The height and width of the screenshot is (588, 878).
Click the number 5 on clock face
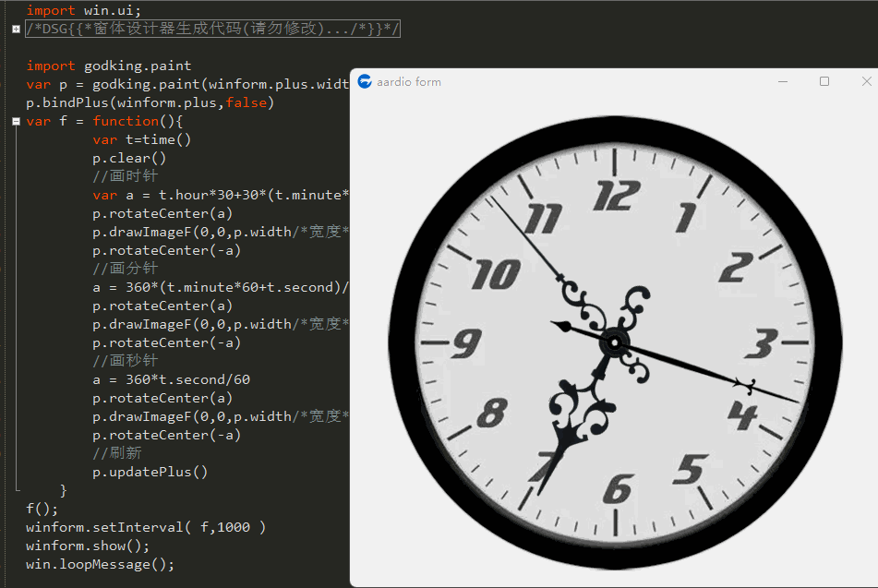click(690, 469)
